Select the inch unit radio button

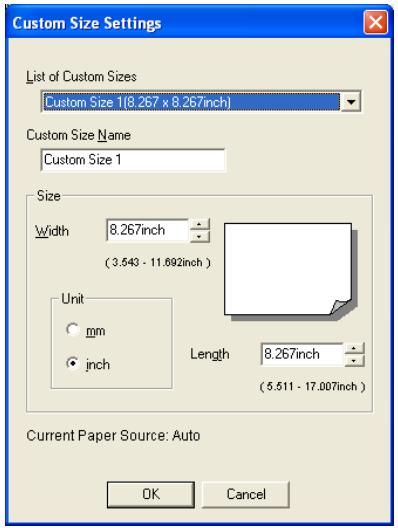73,363
